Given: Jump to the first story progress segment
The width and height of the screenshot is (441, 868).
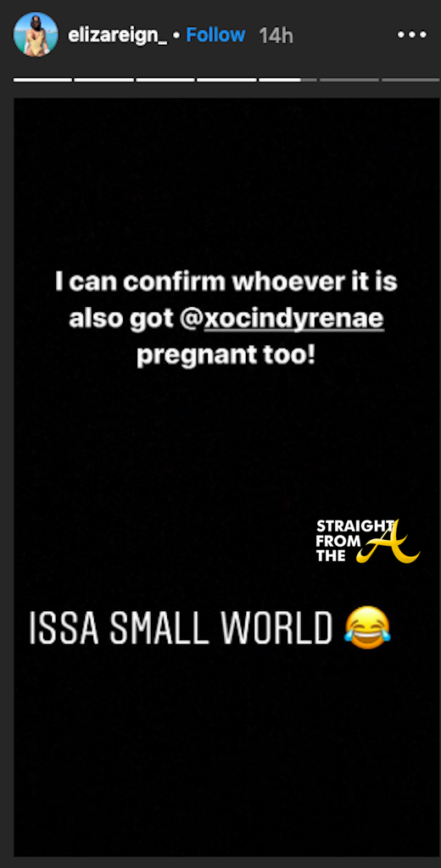Looking at the screenshot, I should 42,80.
